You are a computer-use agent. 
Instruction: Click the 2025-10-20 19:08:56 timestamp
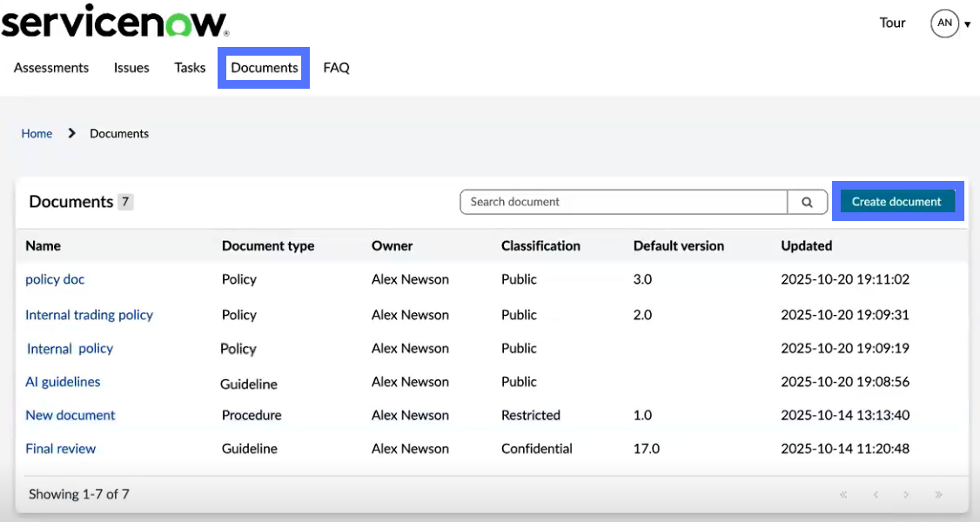coord(845,382)
